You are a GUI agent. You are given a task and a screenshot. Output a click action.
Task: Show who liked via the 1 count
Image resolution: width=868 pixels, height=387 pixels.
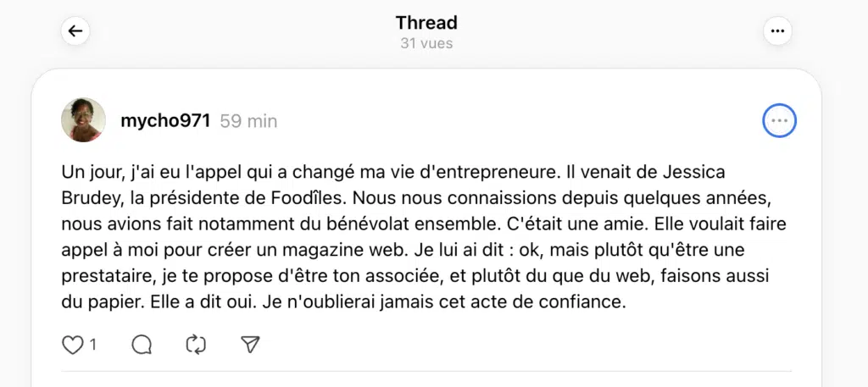point(93,345)
